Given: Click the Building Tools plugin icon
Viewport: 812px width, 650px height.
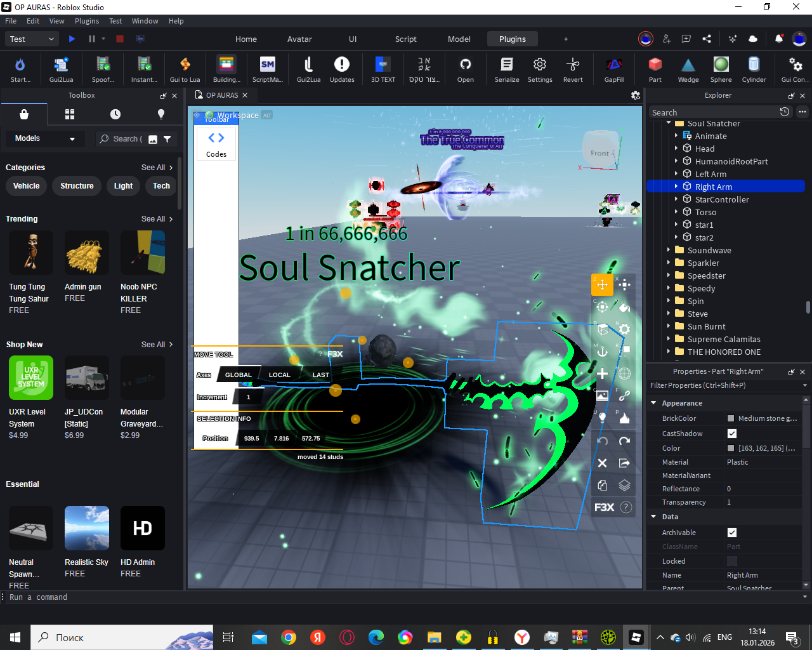Looking at the screenshot, I should 226,69.
